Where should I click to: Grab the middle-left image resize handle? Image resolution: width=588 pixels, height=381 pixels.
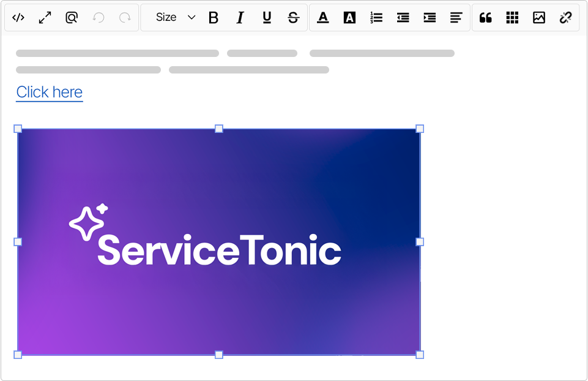18,242
